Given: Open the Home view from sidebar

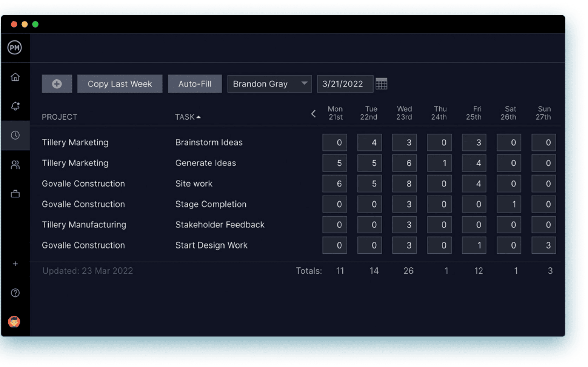Looking at the screenshot, I should (15, 77).
